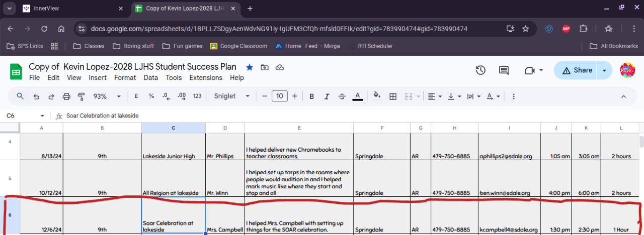Open the fill color picker
The width and height of the screenshot is (644, 235).
tap(377, 96)
